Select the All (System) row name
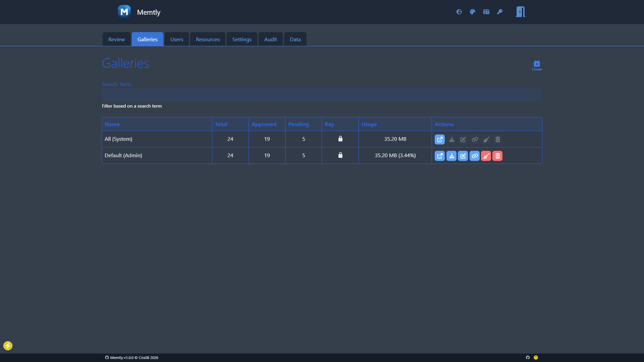This screenshot has height=362, width=644. click(118, 139)
